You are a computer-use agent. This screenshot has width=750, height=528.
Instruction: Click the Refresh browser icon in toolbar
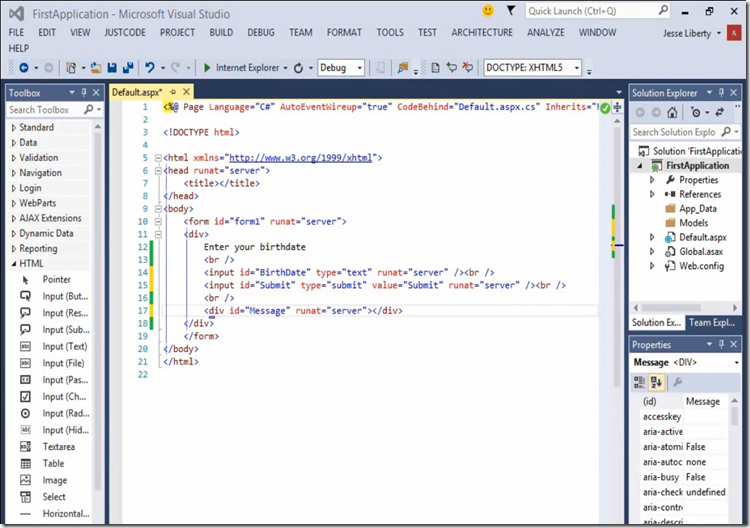coord(298,68)
